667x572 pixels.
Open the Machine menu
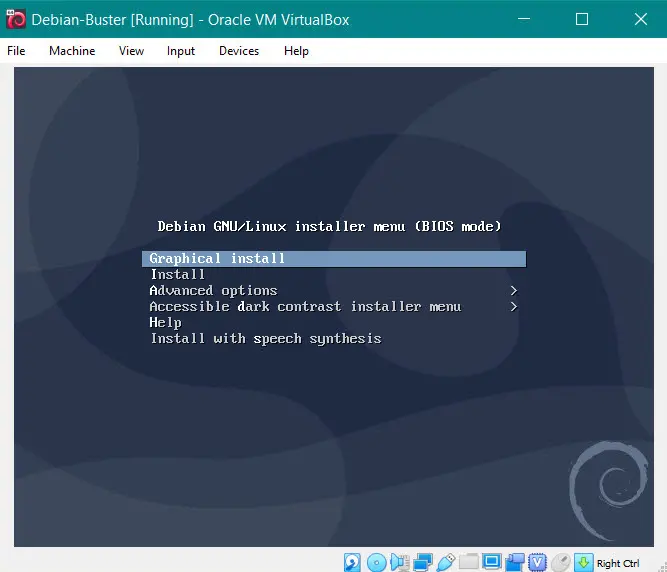point(72,51)
